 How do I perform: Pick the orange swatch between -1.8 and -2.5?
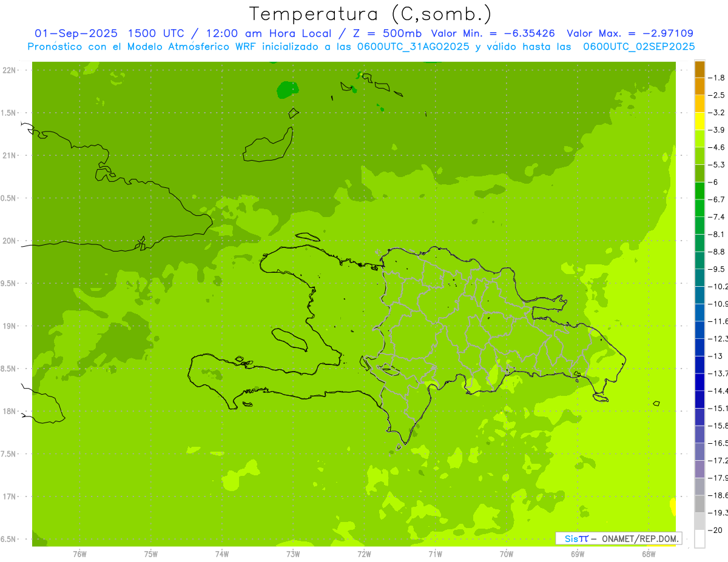coord(699,87)
